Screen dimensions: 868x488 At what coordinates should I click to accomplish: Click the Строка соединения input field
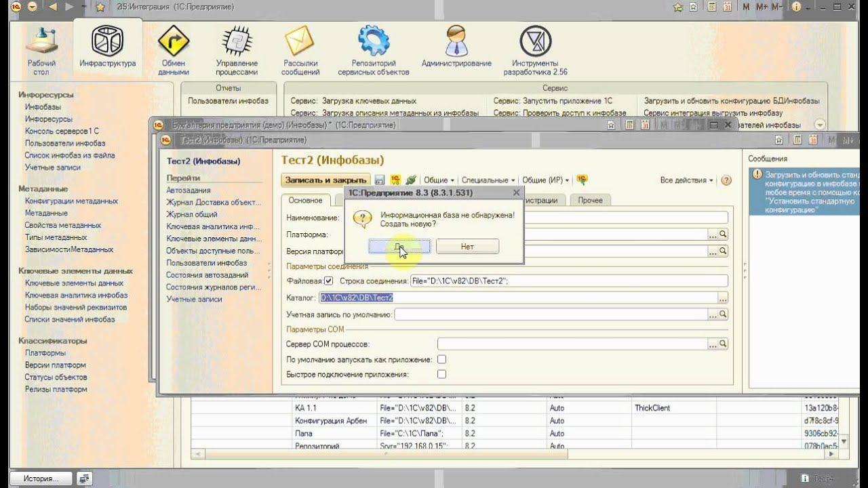click(568, 281)
